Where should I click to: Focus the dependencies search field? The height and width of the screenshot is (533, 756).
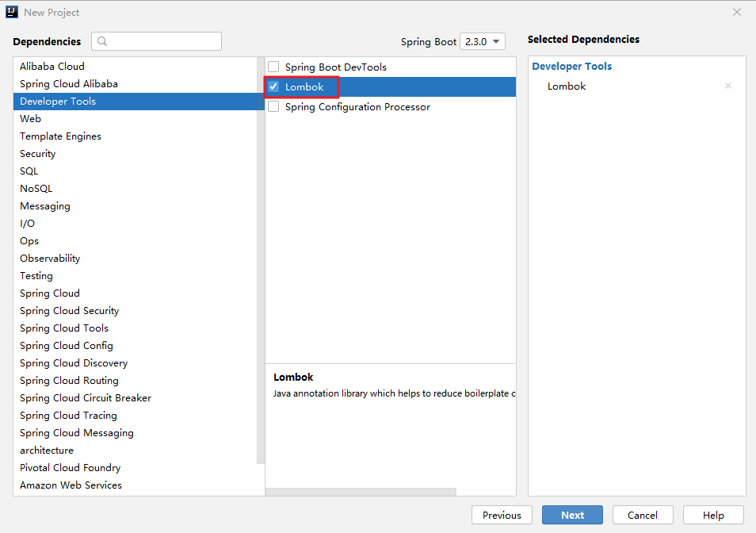(x=157, y=41)
